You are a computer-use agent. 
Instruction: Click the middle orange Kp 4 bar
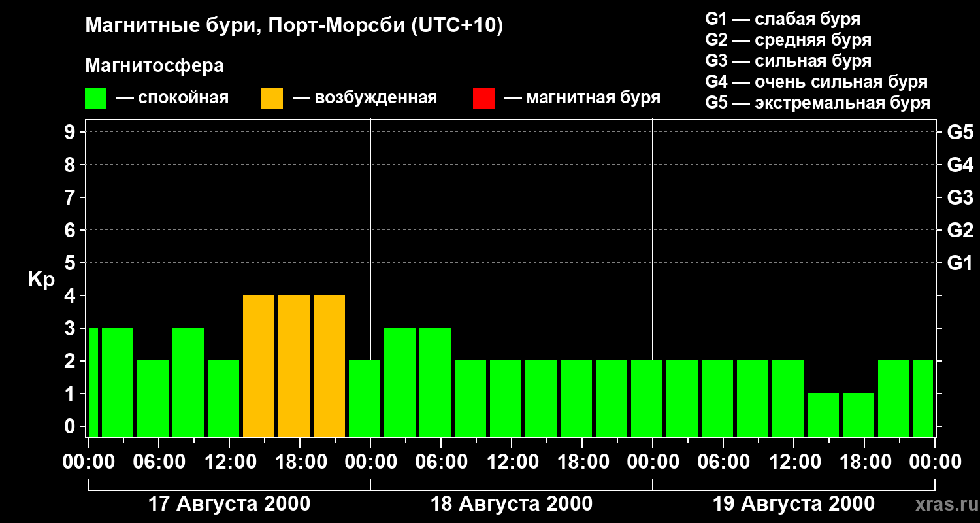point(294,365)
